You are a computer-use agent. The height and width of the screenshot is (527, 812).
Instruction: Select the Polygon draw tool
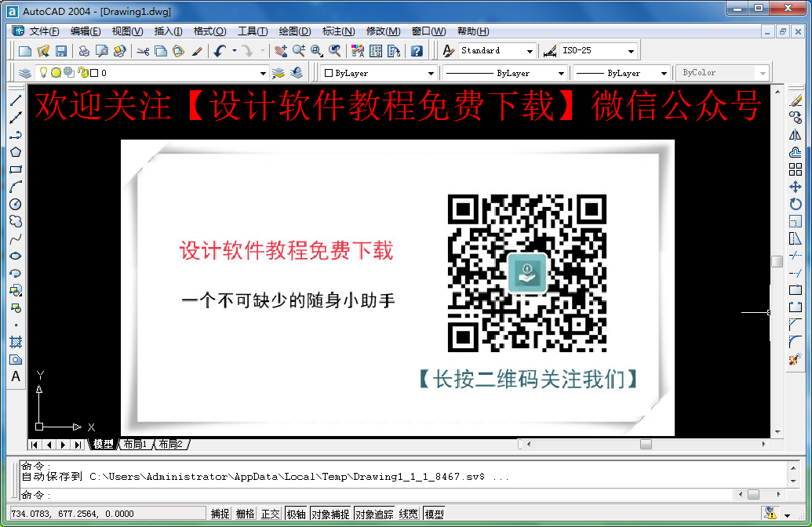[x=15, y=152]
